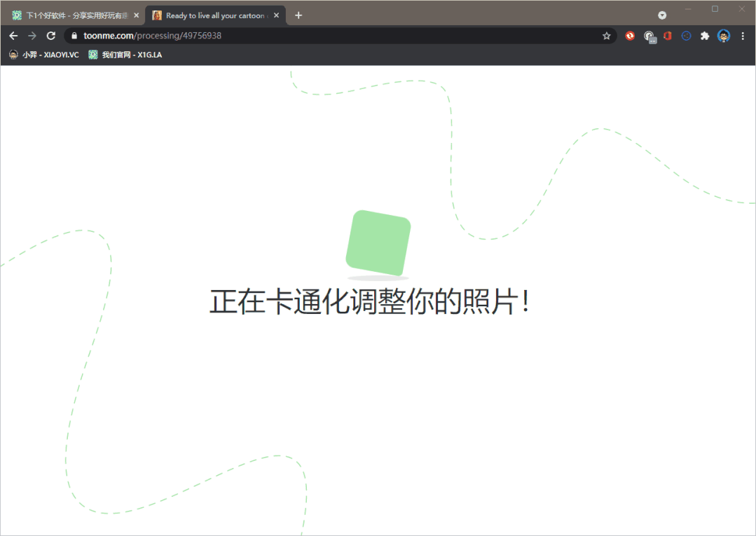Close the 'Ready to live all your cartoon' tab
This screenshot has width=756, height=536.
(276, 15)
